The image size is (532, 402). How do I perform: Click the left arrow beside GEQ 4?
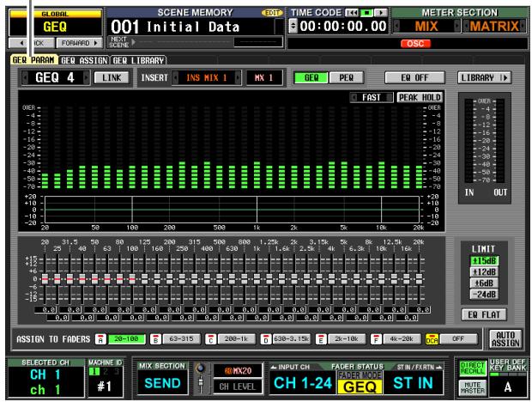(25, 78)
